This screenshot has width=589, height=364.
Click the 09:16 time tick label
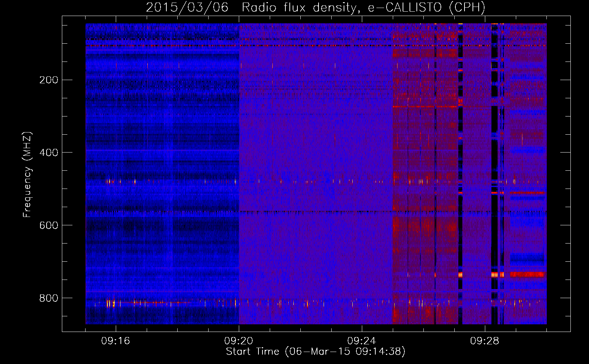[116, 341]
